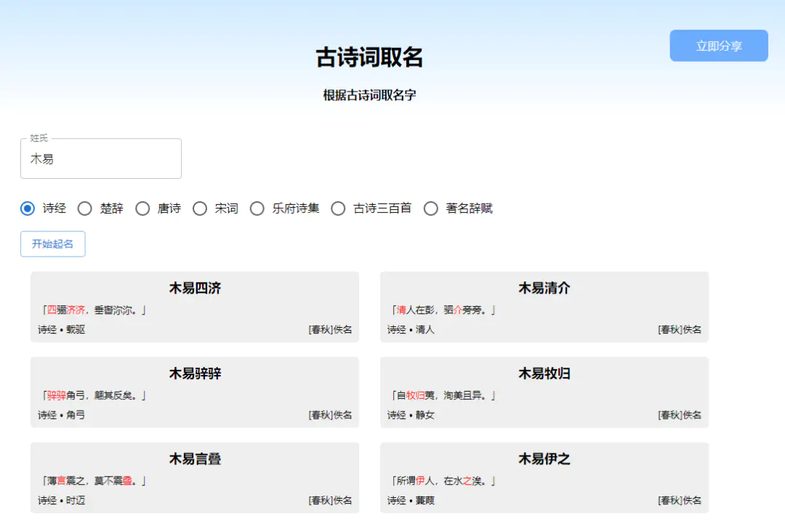Click the 古诗词取名 page title
This screenshot has height=532, width=785.
(x=369, y=57)
